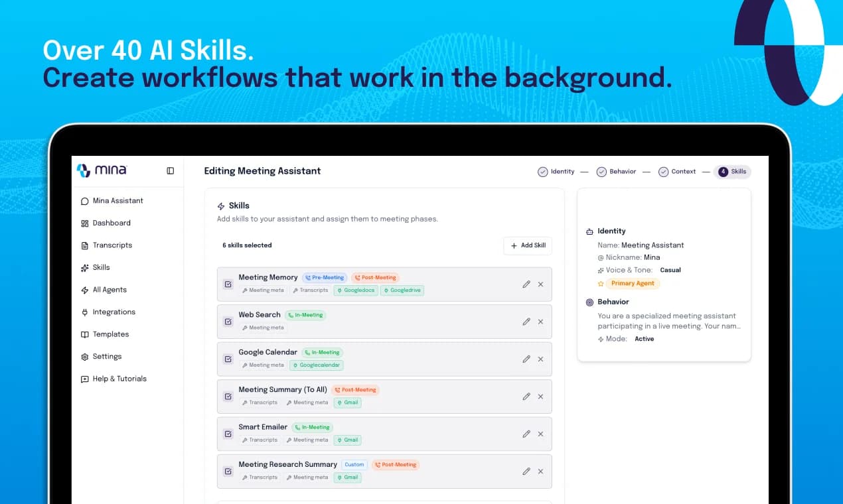Edit the Smart Emailer skill pencil icon
Screen dimensions: 843x504
[x=526, y=434]
